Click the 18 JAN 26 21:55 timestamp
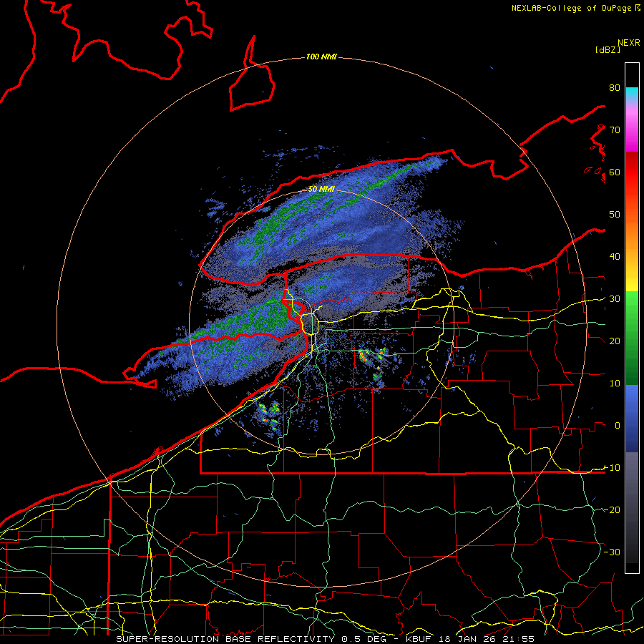This screenshot has height=644, width=644. [x=487, y=639]
